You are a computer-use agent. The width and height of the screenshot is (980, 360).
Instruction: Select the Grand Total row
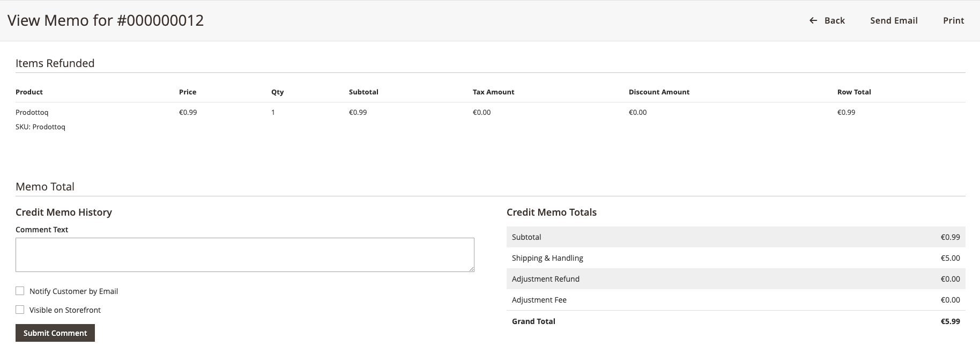point(736,321)
